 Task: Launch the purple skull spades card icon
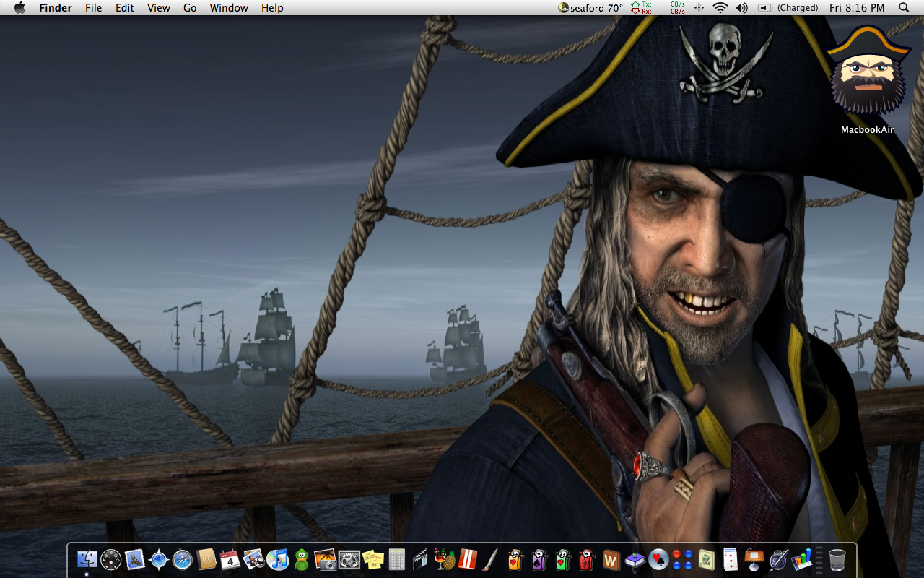coord(539,559)
